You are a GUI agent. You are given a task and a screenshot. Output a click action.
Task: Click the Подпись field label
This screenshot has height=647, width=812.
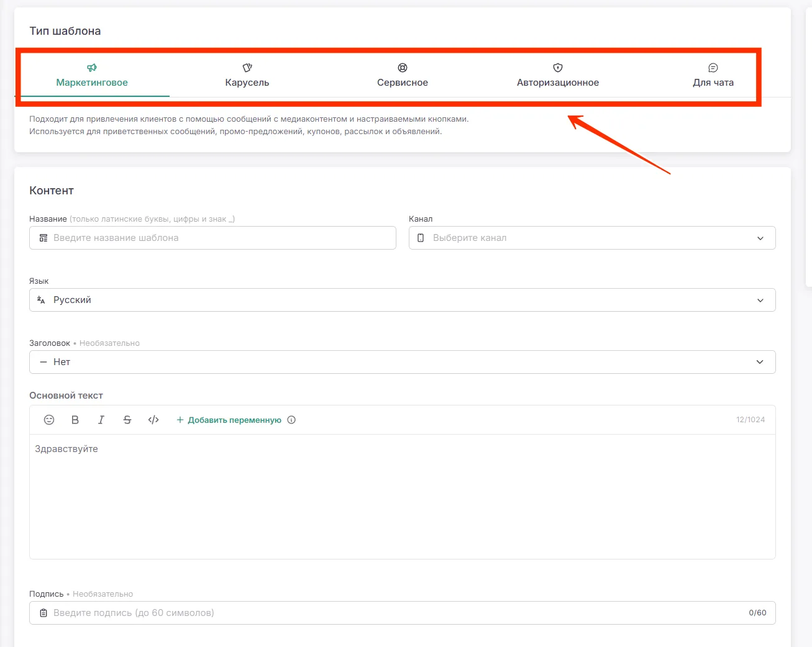[47, 594]
